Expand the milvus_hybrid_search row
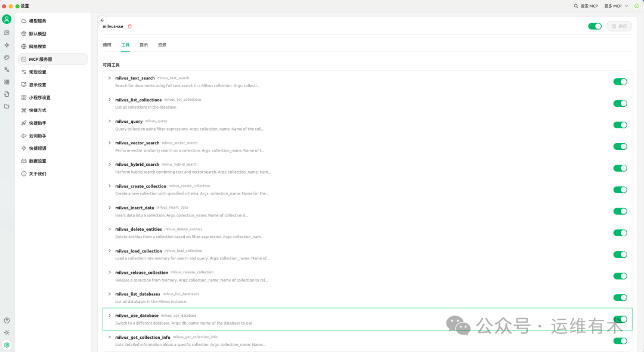 click(110, 164)
